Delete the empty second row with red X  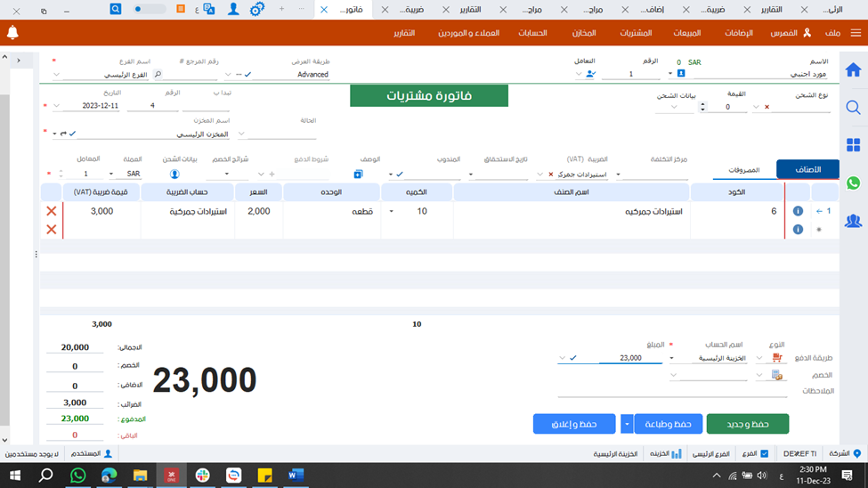coord(52,230)
